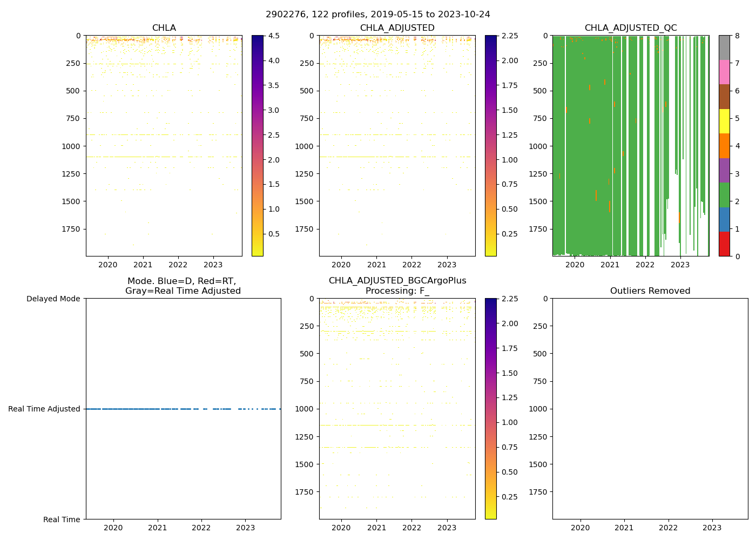Click the blue segment of QC colorbar
Image resolution: width=756 pixels, height=540 pixels.
724,220
